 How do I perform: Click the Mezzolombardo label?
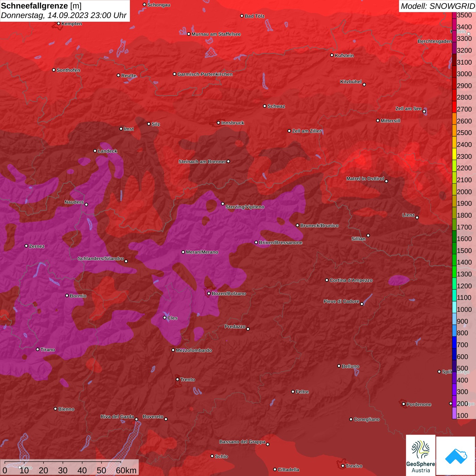(x=194, y=350)
